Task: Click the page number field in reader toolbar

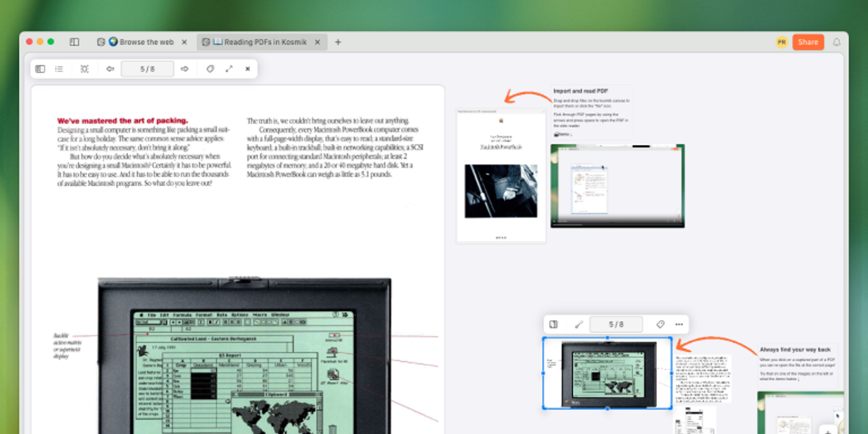Action: click(x=147, y=69)
